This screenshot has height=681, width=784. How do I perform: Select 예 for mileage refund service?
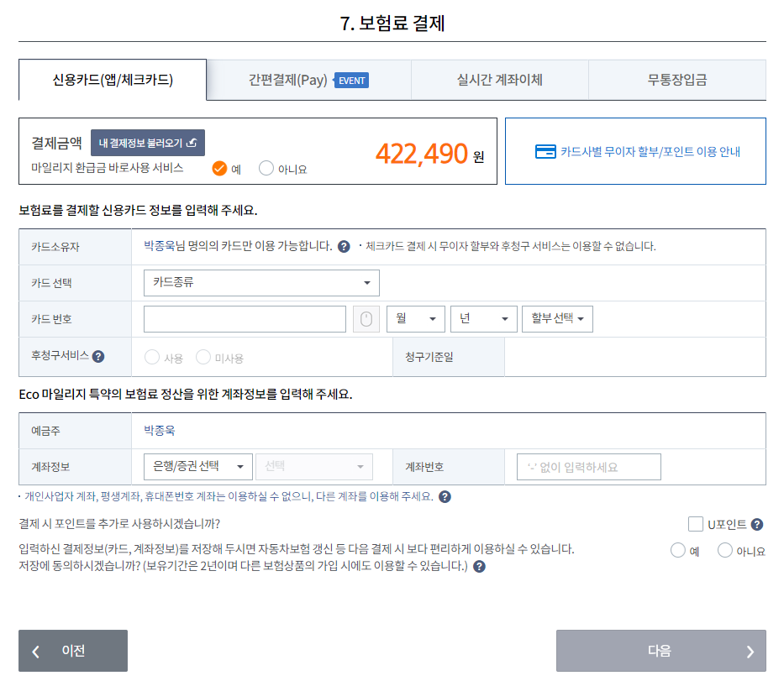pyautogui.click(x=219, y=169)
